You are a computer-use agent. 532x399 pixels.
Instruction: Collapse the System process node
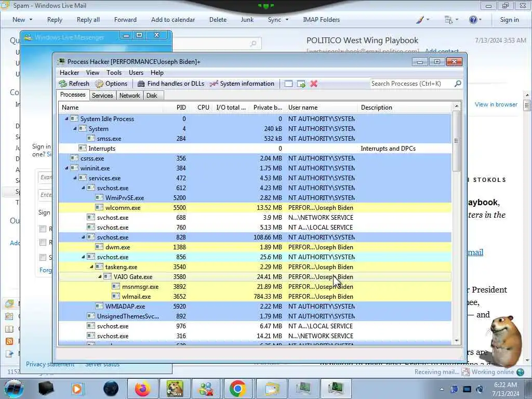[x=75, y=129]
